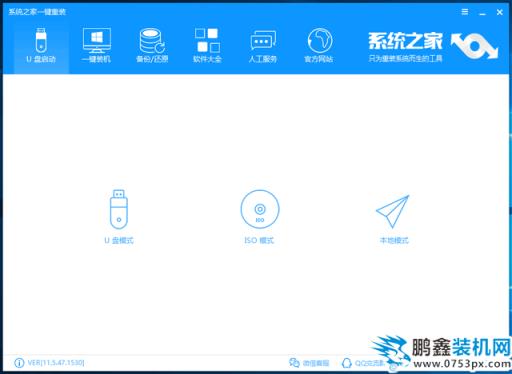Click the 系统之家 brand logo
Image resolution: width=512 pixels, height=374 pixels.
coord(433,46)
